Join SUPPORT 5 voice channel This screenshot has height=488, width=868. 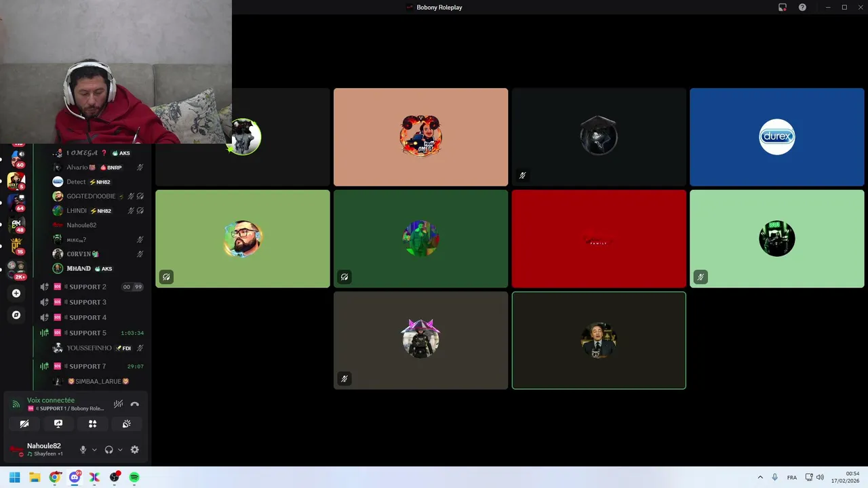pyautogui.click(x=92, y=333)
